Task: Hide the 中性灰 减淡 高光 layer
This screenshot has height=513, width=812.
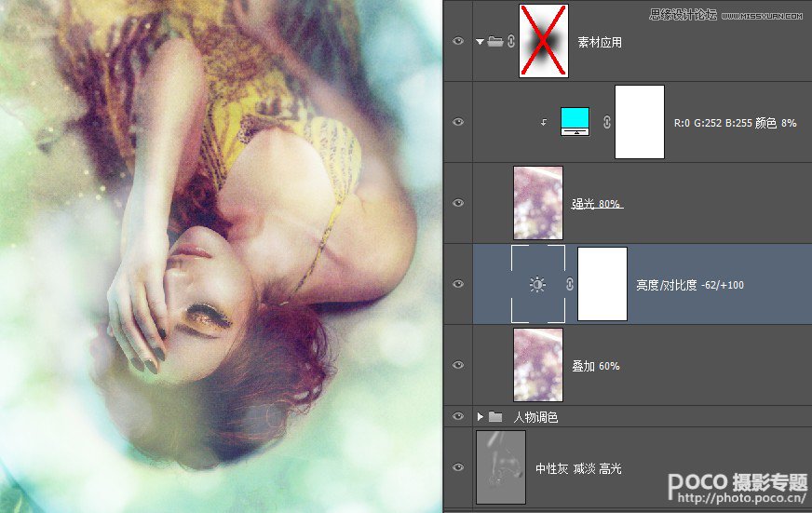Action: coord(458,467)
